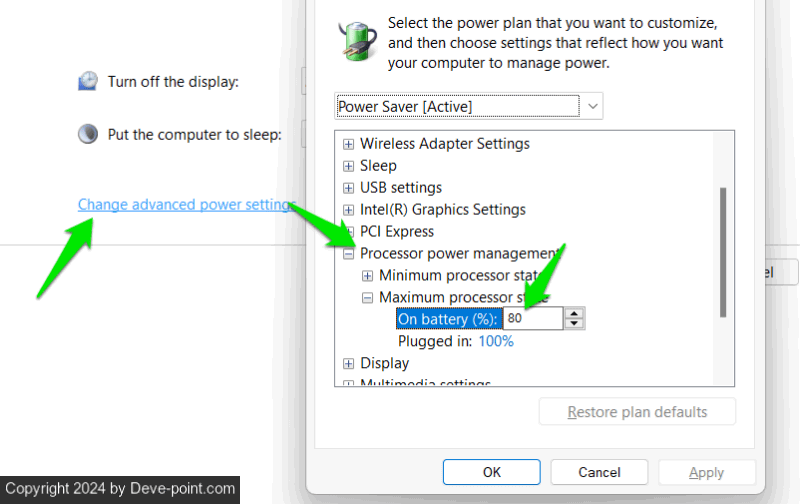
Task: Click the settings list vertical scrollbar
Action: click(723, 252)
